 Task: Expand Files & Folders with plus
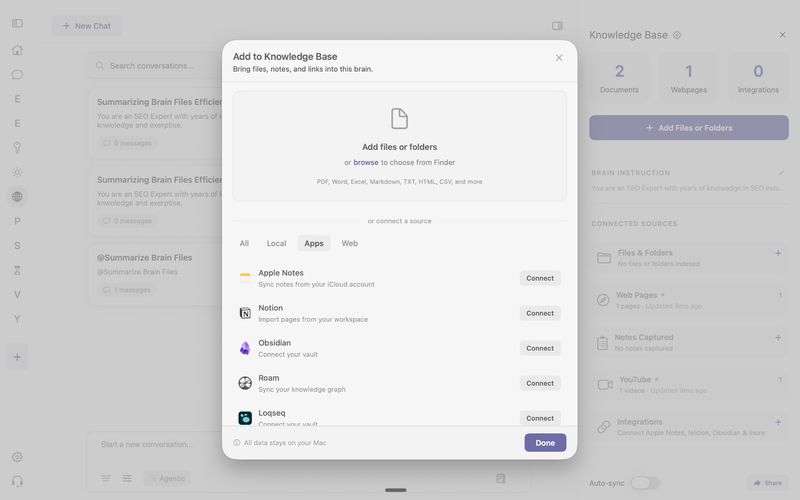[778, 253]
